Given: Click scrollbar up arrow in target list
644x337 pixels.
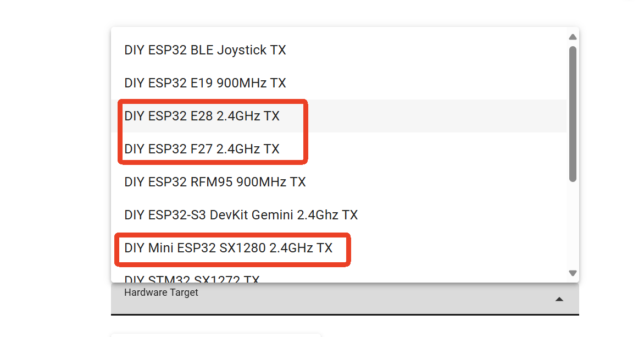Looking at the screenshot, I should tap(573, 37).
